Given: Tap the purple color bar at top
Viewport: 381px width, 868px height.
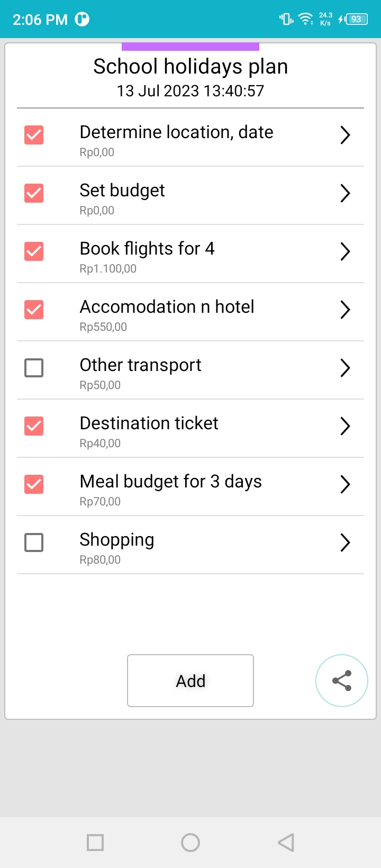Looking at the screenshot, I should tap(190, 47).
